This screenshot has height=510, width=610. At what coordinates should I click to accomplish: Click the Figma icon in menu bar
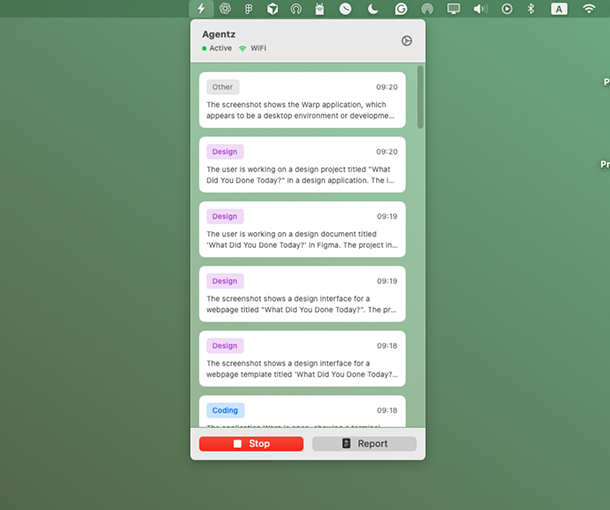pos(248,9)
